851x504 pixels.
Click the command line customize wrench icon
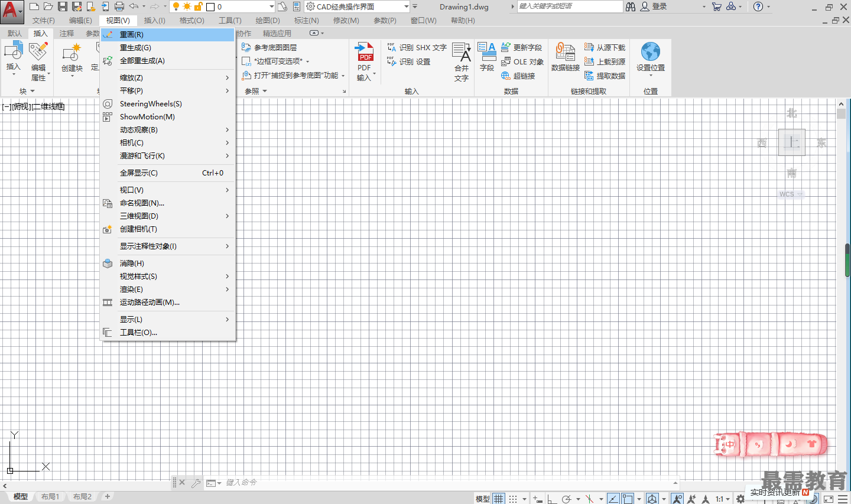point(196,483)
